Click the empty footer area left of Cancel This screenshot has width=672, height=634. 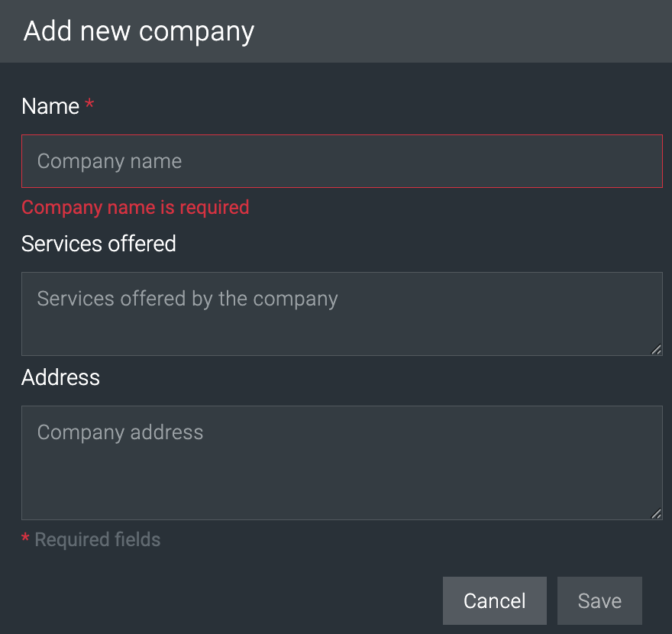coord(229,601)
